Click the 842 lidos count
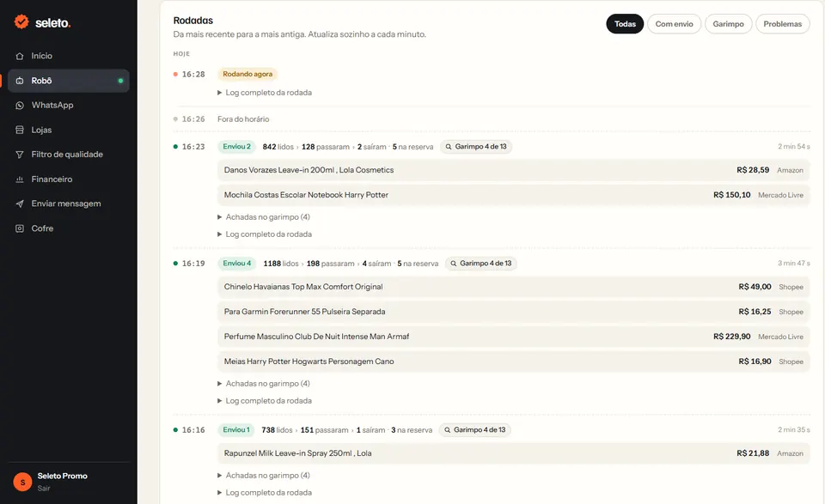This screenshot has height=504, width=825. pyautogui.click(x=278, y=147)
